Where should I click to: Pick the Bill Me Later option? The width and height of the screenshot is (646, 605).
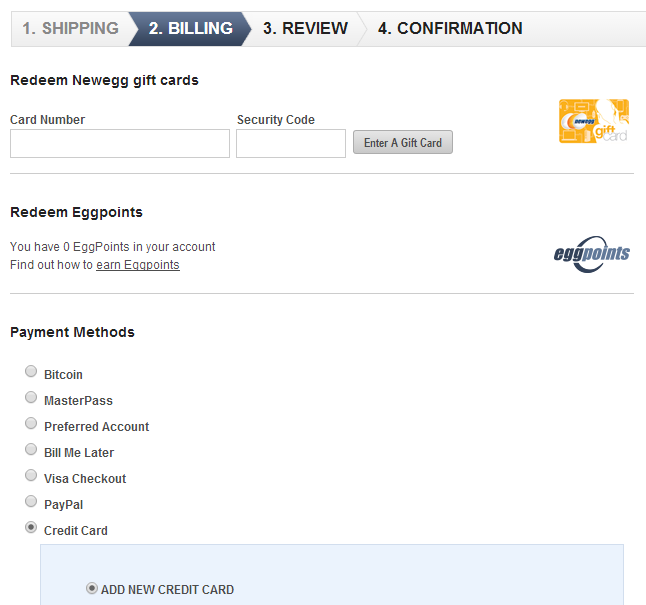coord(31,449)
